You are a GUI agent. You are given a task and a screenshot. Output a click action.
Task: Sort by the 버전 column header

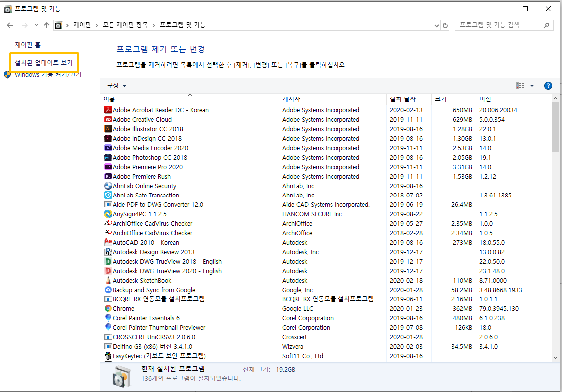[512, 99]
